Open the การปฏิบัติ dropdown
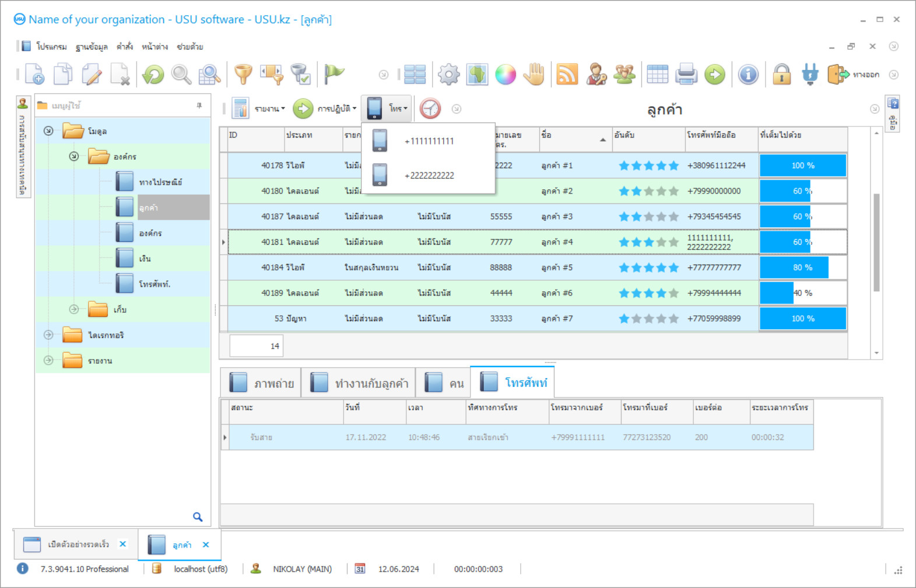 coord(325,109)
